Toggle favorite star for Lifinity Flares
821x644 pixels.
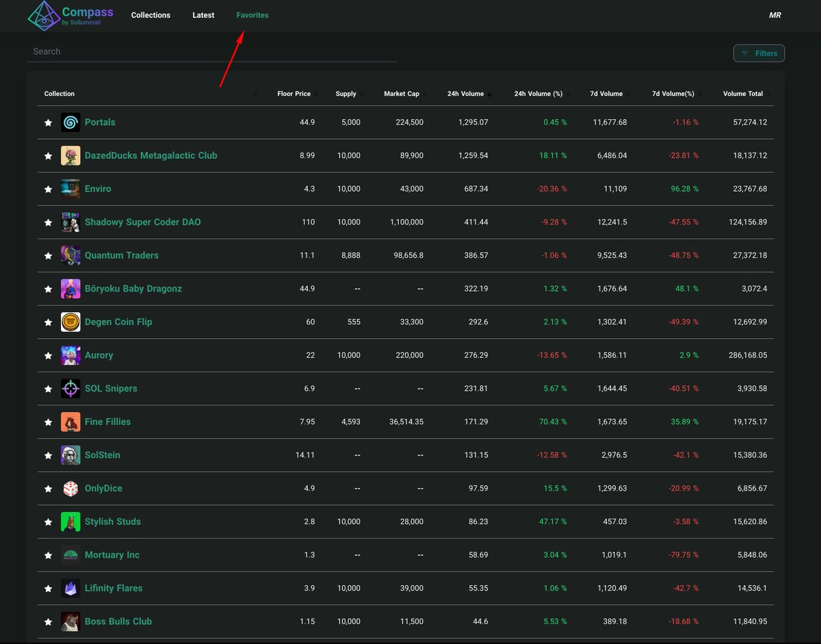(x=48, y=589)
